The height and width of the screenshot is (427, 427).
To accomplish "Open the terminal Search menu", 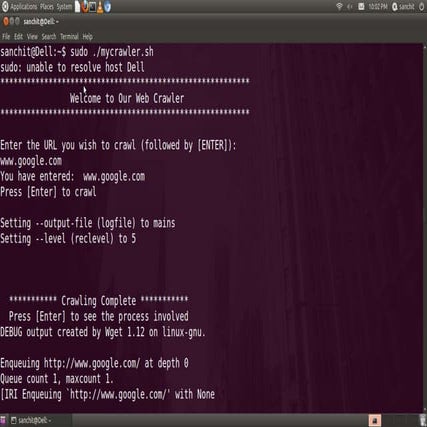I will pyautogui.click(x=49, y=37).
